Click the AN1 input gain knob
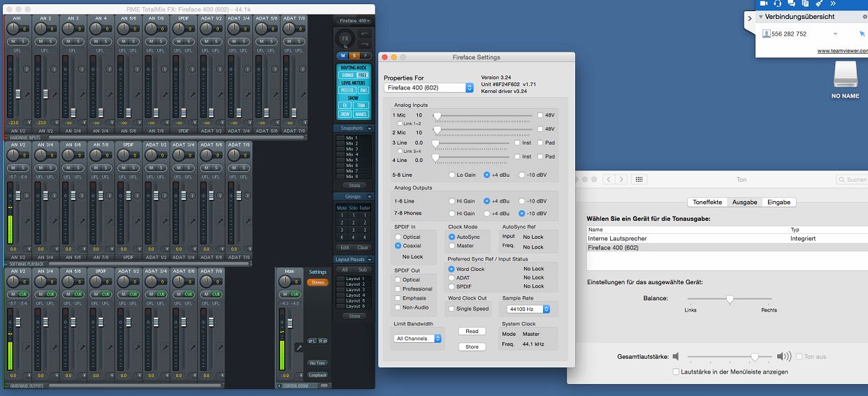The image size is (868, 396). (13, 28)
